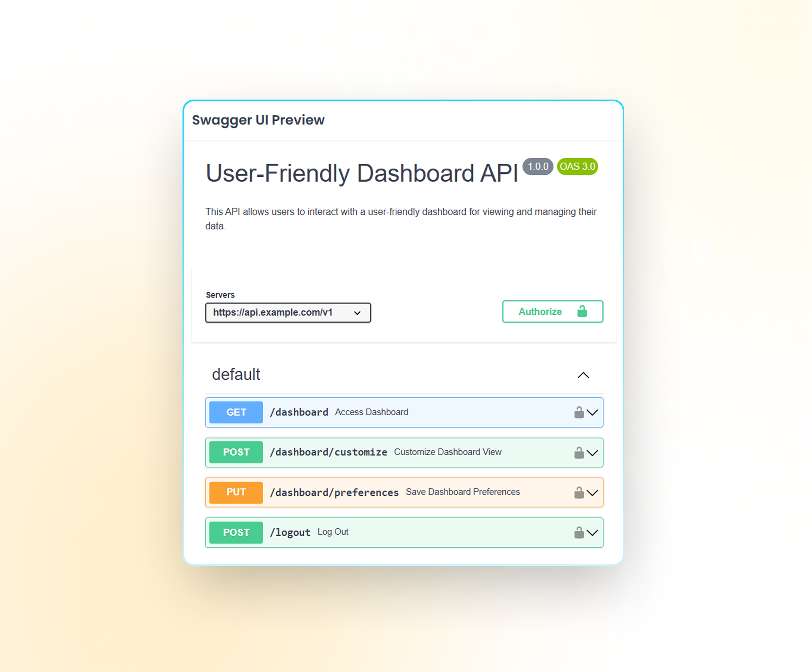Image resolution: width=812 pixels, height=672 pixels.
Task: Expand the POST /logout chevron
Action: pyautogui.click(x=592, y=533)
